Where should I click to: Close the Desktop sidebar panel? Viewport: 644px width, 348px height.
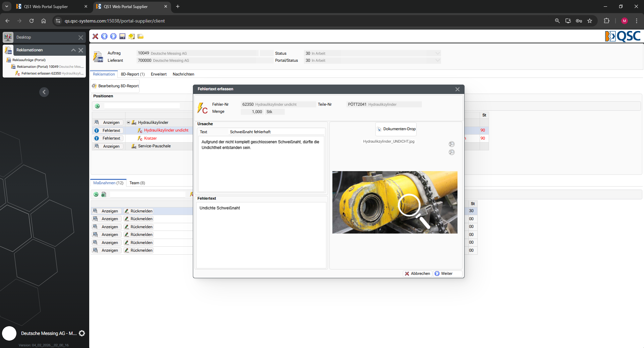click(81, 38)
